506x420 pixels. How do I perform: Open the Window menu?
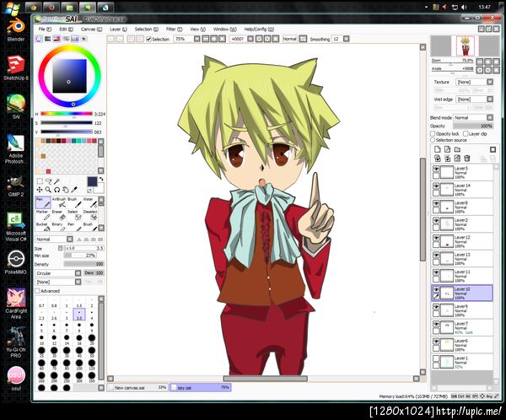pyautogui.click(x=225, y=29)
